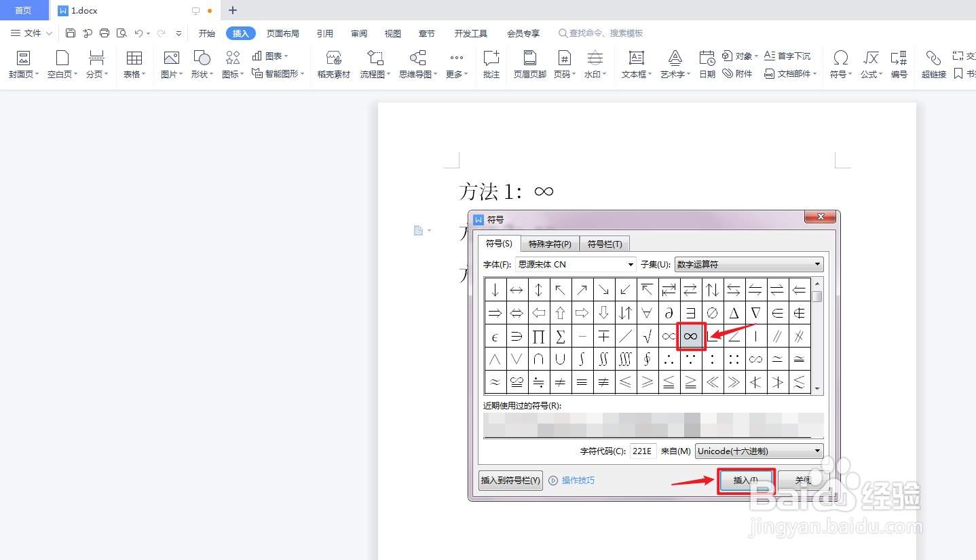This screenshot has height=560, width=976.
Task: Open the 特殊字符(P) tab in dialog
Action: (x=550, y=244)
